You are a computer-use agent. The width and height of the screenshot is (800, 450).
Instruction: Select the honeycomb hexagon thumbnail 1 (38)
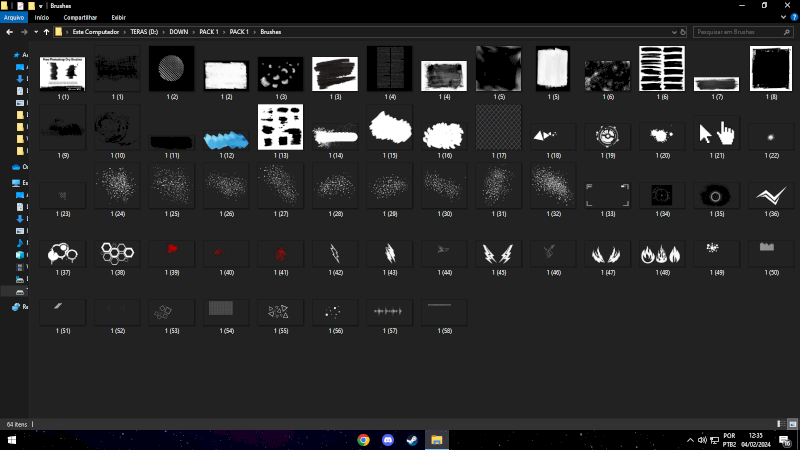point(118,252)
